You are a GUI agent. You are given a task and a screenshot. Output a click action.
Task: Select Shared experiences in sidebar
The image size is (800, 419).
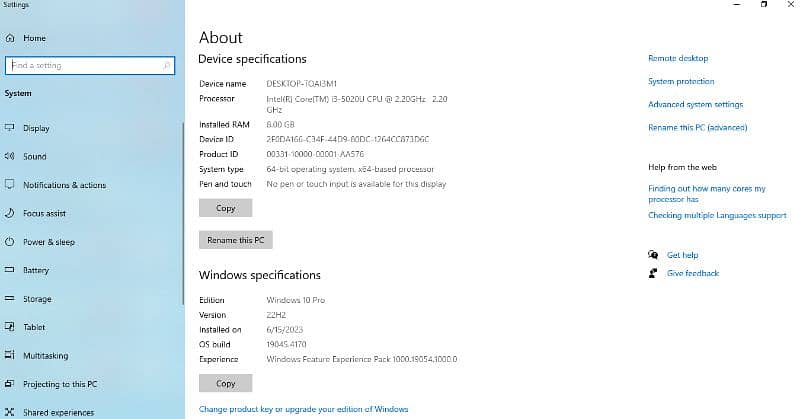coord(58,412)
